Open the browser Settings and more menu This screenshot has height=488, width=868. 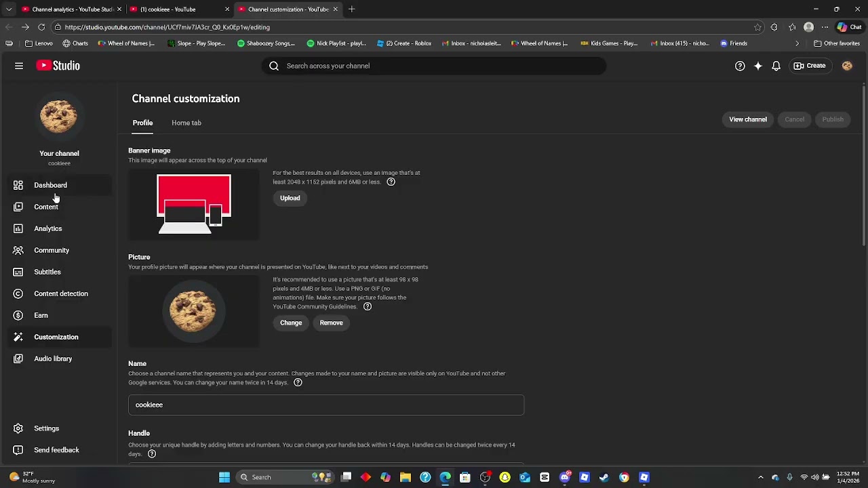point(825,27)
